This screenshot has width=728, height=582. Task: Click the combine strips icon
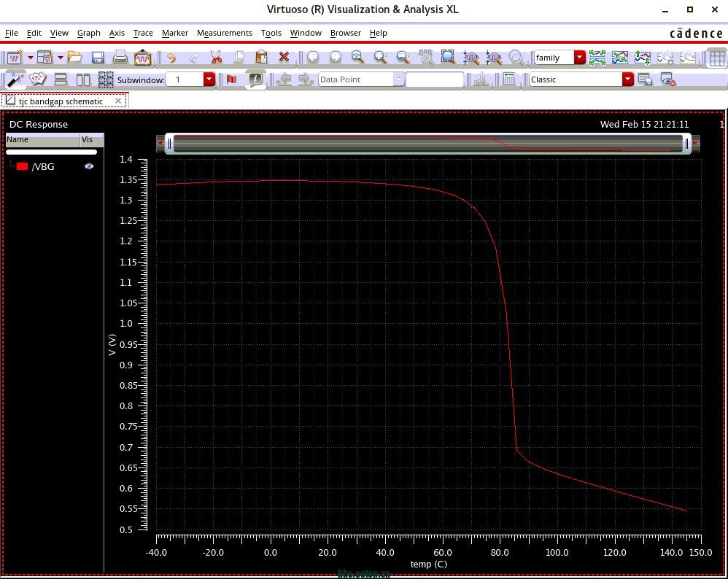click(620, 58)
